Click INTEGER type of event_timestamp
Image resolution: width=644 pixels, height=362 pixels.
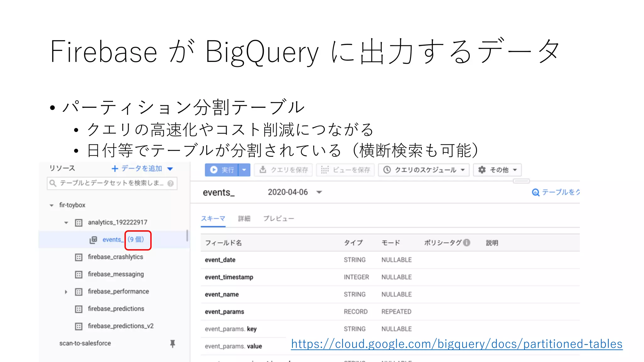[x=356, y=277]
